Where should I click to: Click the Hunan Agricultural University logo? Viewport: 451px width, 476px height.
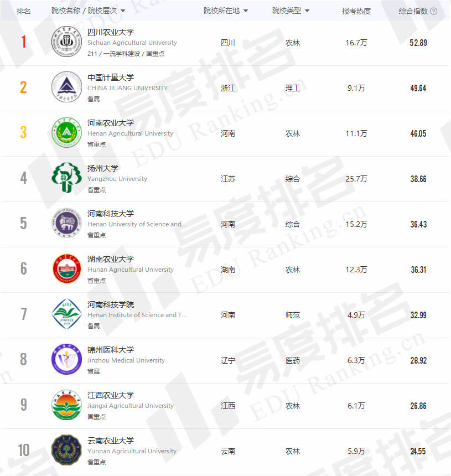(66, 269)
